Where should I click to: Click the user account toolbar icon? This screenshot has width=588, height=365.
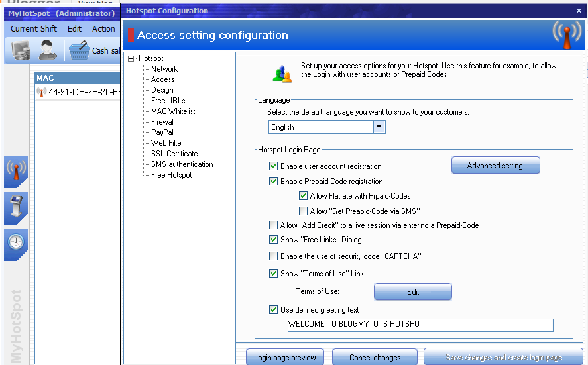click(48, 50)
